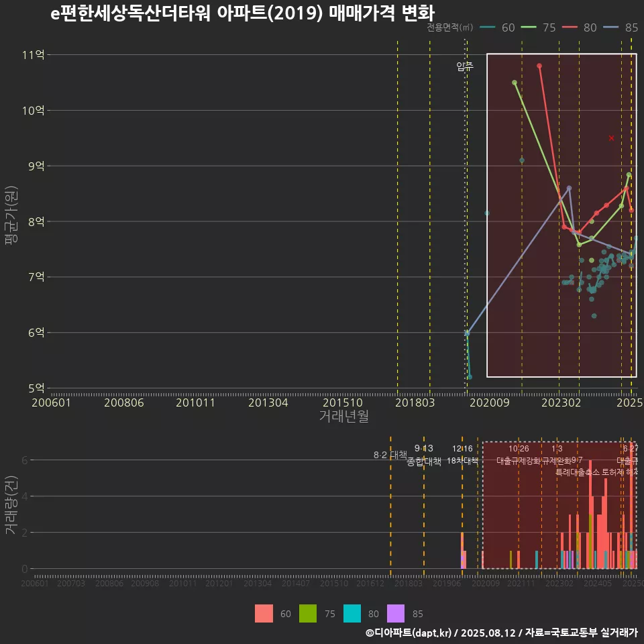Click the green 75㎡ peak point near 10.5억

tap(515, 83)
